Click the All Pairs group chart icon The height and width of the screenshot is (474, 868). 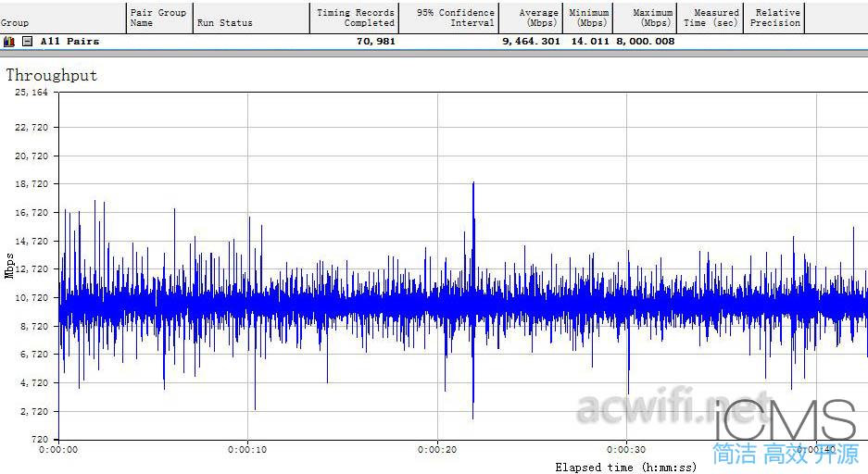coord(9,42)
